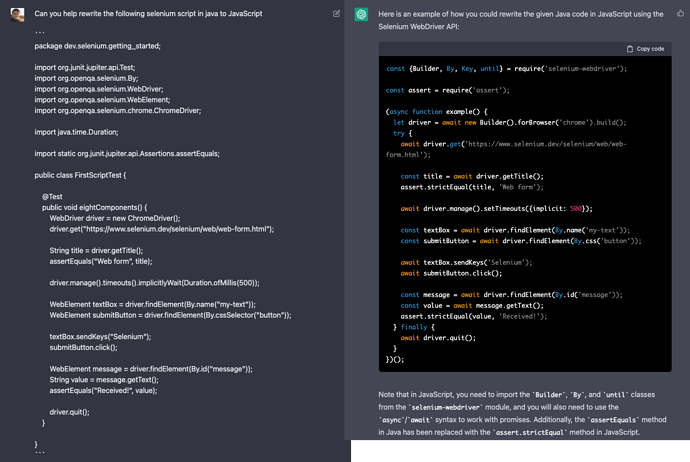Click the user avatar picture
Image resolution: width=690 pixels, height=462 pixels.
(17, 15)
